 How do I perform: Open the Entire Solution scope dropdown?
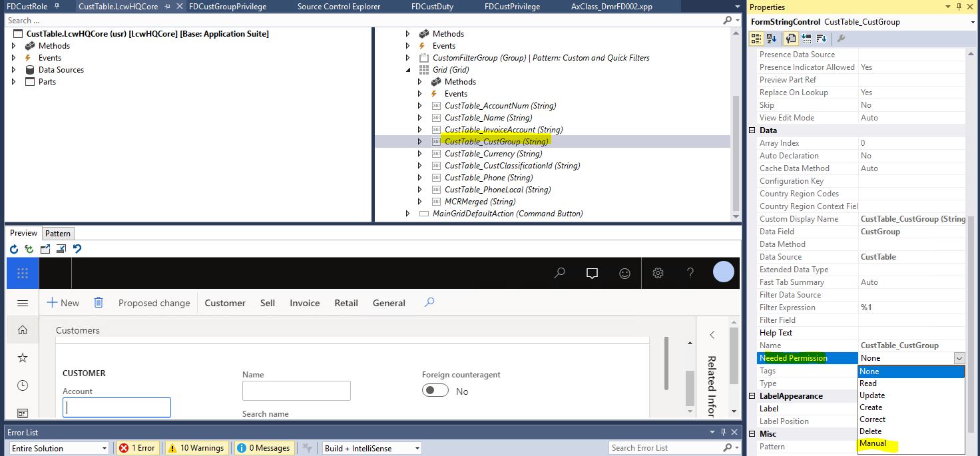pyautogui.click(x=59, y=448)
